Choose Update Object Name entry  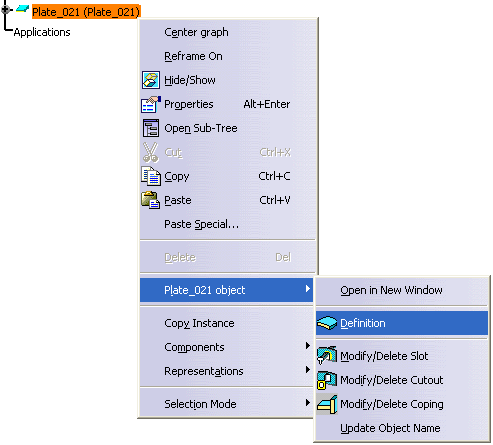pyautogui.click(x=390, y=428)
